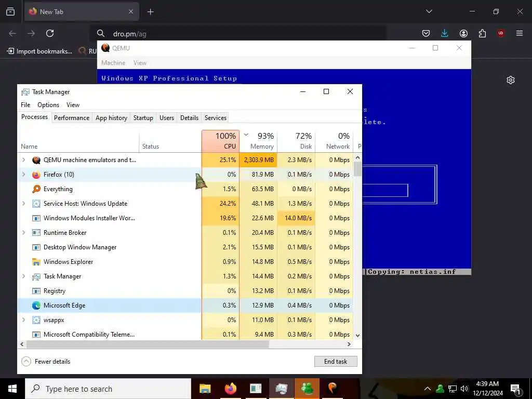
Task: Open Task Manager Options menu
Action: click(48, 105)
